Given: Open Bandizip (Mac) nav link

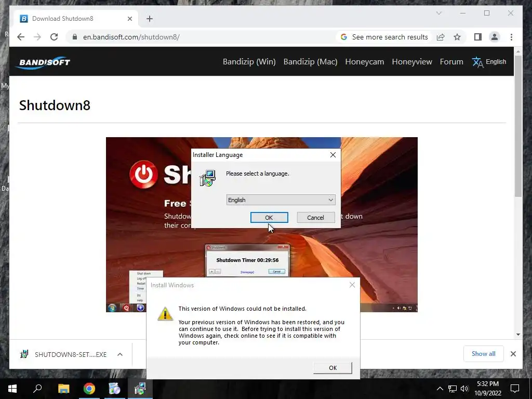Looking at the screenshot, I should pos(311,62).
